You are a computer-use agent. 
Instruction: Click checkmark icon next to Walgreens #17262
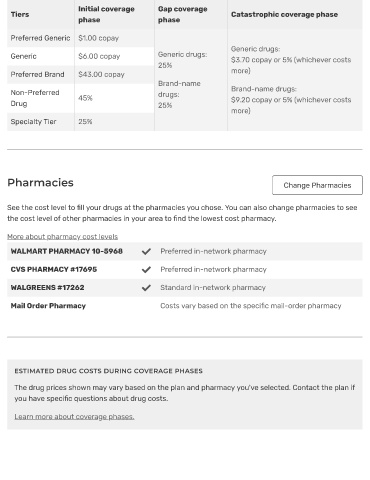(x=146, y=287)
